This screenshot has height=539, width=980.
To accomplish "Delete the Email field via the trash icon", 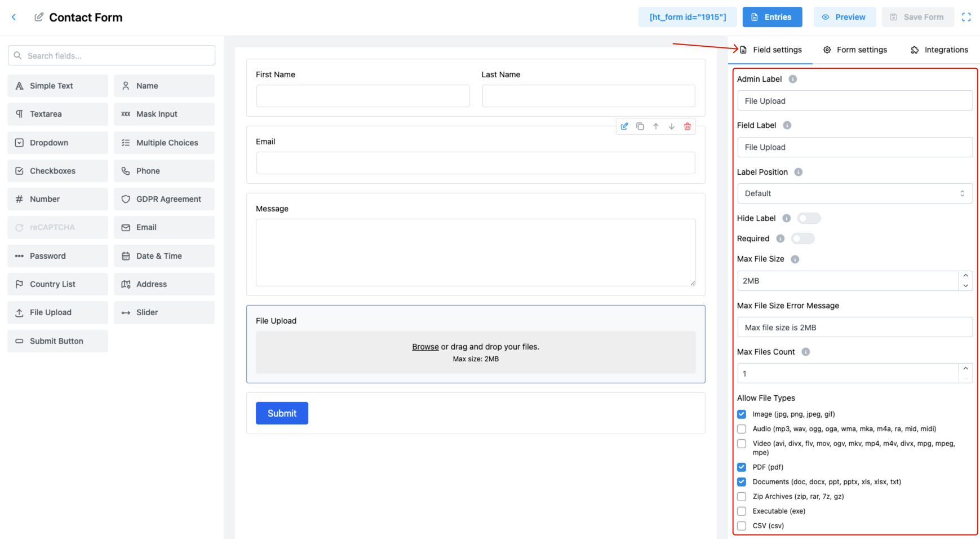I will 688,126.
